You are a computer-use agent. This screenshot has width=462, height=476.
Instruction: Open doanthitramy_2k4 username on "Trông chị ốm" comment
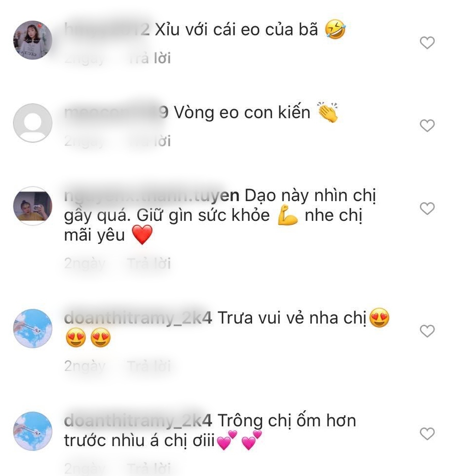138,421
